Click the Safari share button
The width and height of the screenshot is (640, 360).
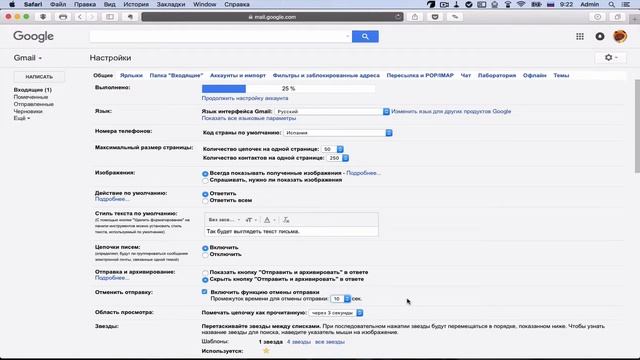[x=415, y=17]
